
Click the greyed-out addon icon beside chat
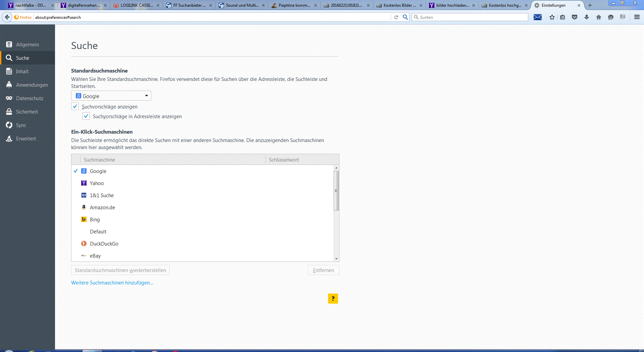point(623,17)
